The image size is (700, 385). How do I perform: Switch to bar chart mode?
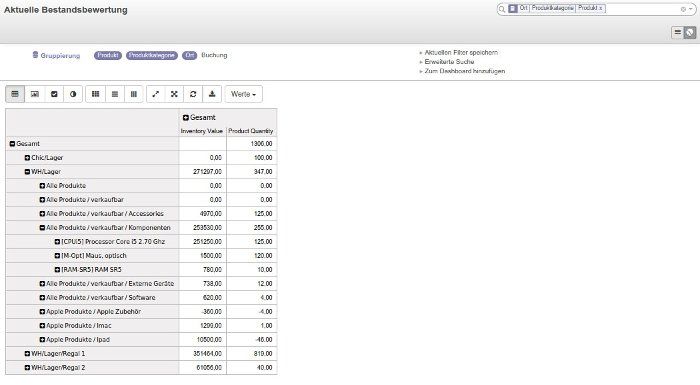34,94
